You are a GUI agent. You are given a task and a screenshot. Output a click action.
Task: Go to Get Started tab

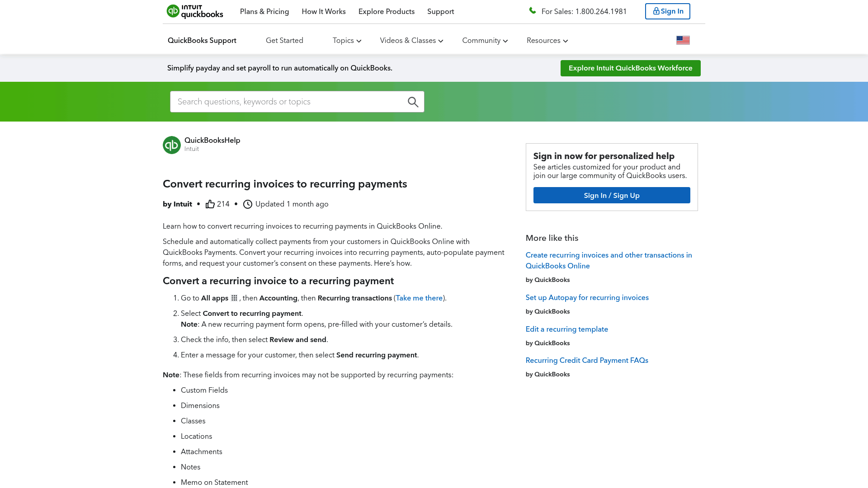click(x=284, y=41)
